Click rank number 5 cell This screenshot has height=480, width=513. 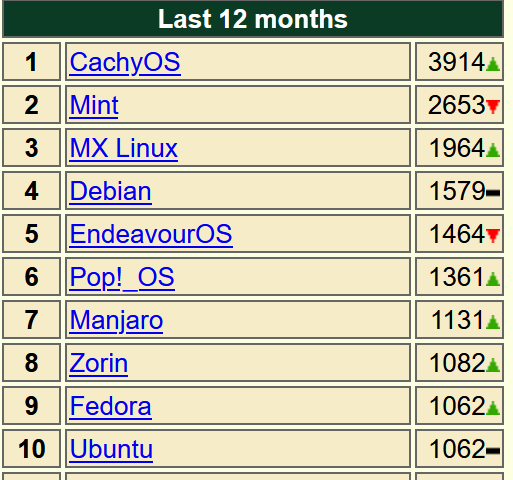31,234
